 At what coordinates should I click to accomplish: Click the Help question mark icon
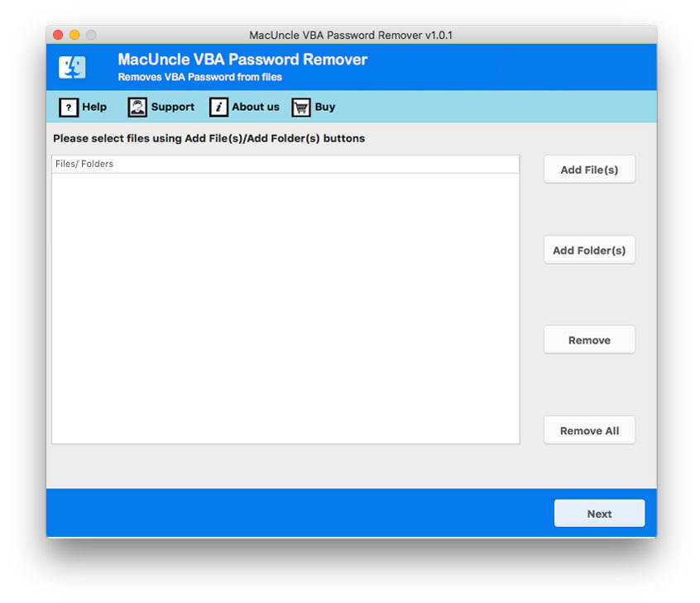pyautogui.click(x=67, y=107)
